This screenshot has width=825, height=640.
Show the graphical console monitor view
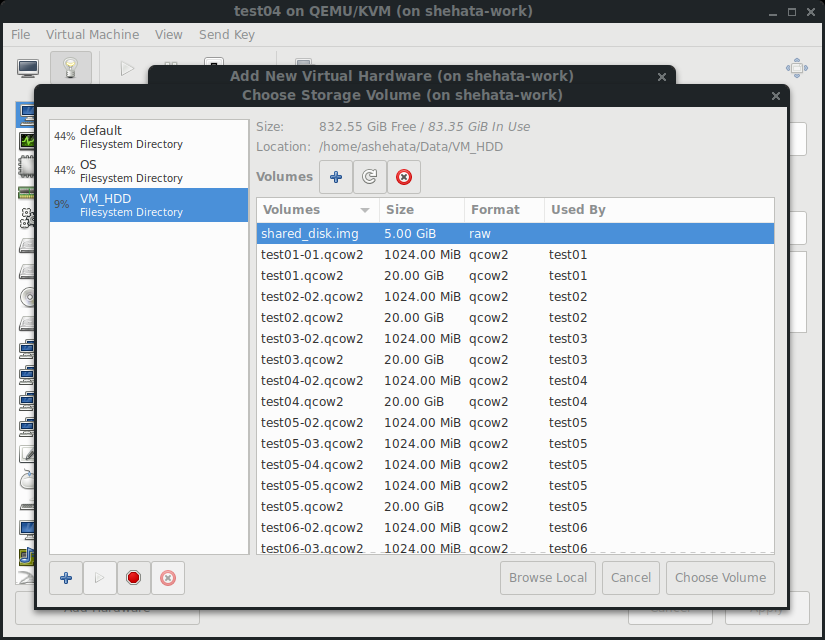click(28, 68)
